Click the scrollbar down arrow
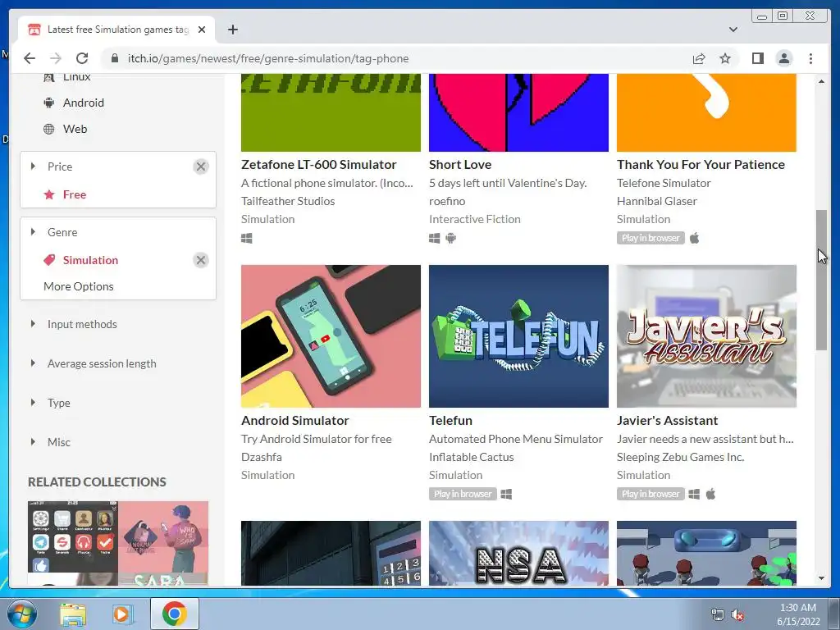Image resolution: width=840 pixels, height=630 pixels. click(822, 578)
